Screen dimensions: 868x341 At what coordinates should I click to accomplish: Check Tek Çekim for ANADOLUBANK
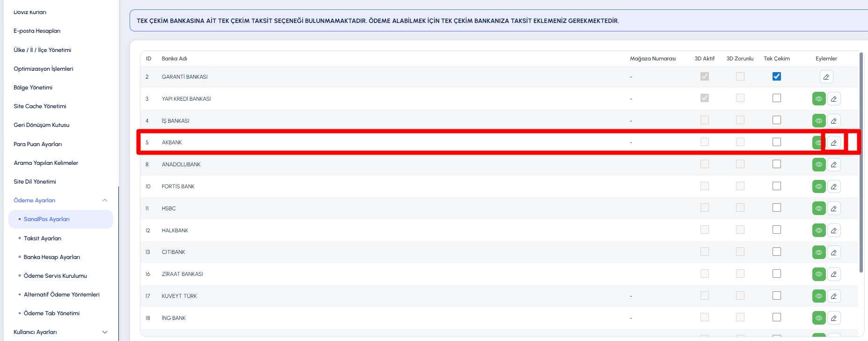(777, 164)
